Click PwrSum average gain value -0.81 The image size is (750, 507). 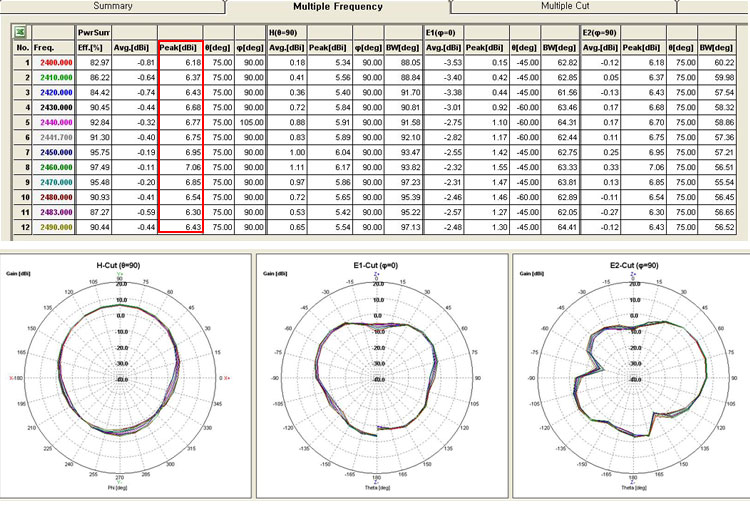[134, 63]
